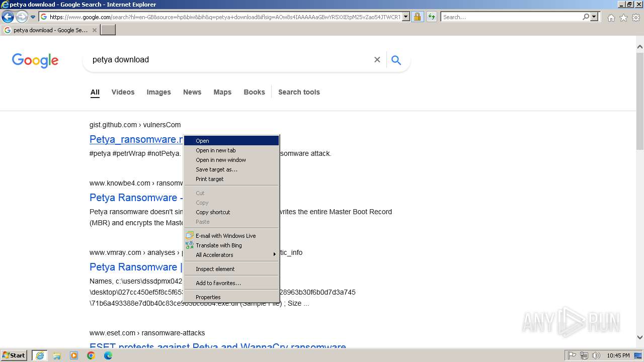This screenshot has height=362, width=644.
Task: Open the Petya_ransomware result link
Action: [x=136, y=139]
